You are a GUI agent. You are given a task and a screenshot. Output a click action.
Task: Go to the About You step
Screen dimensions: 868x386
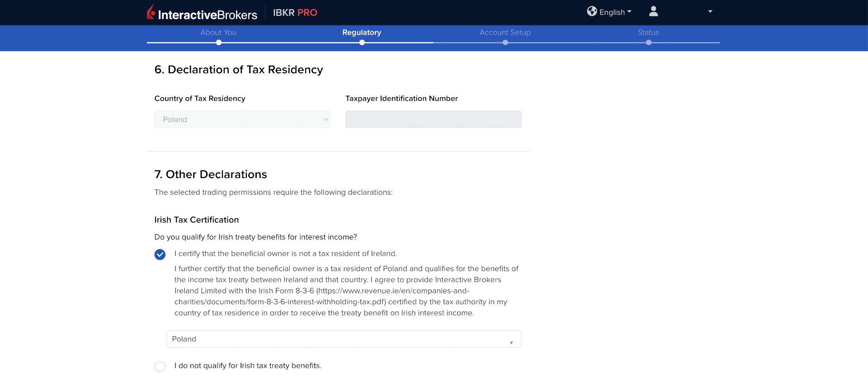point(218,33)
